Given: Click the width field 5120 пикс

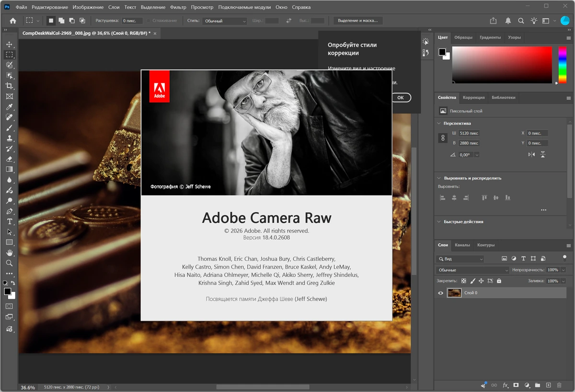Looking at the screenshot, I should (x=469, y=133).
